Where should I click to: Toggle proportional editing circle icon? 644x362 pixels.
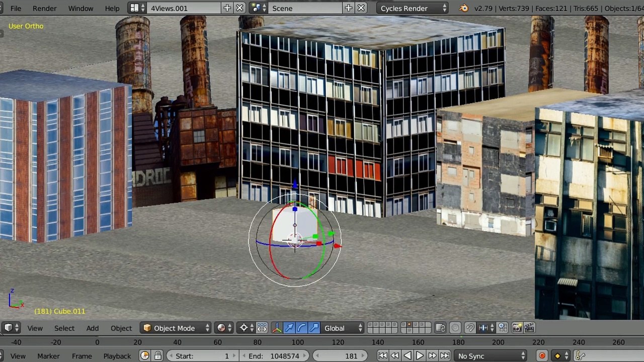[x=455, y=328]
